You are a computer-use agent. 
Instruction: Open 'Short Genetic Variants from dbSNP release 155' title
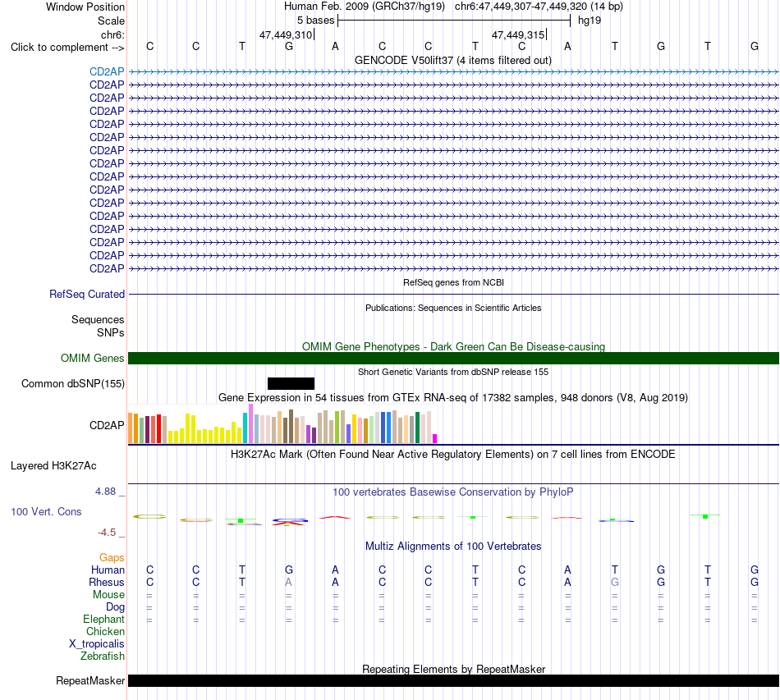point(453,372)
